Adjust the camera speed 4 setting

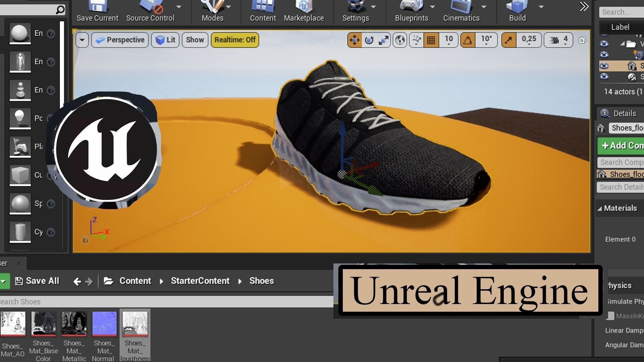(558, 40)
